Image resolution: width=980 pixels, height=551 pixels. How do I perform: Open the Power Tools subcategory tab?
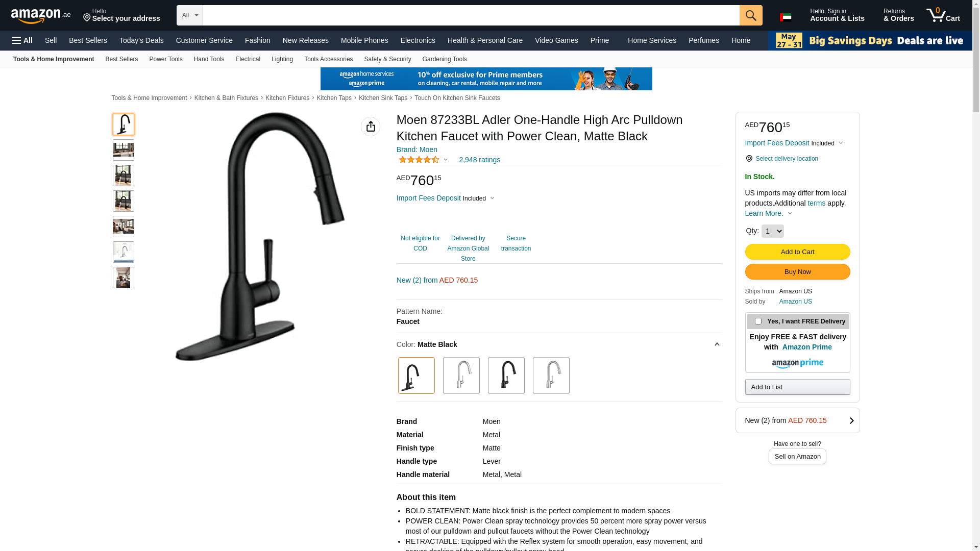165,59
